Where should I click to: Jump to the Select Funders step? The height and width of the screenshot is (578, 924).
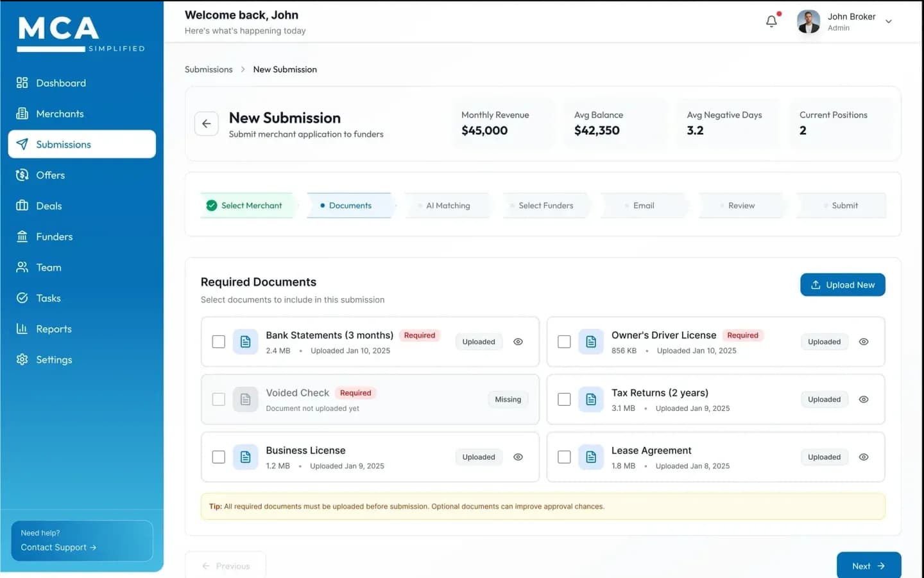pos(546,206)
